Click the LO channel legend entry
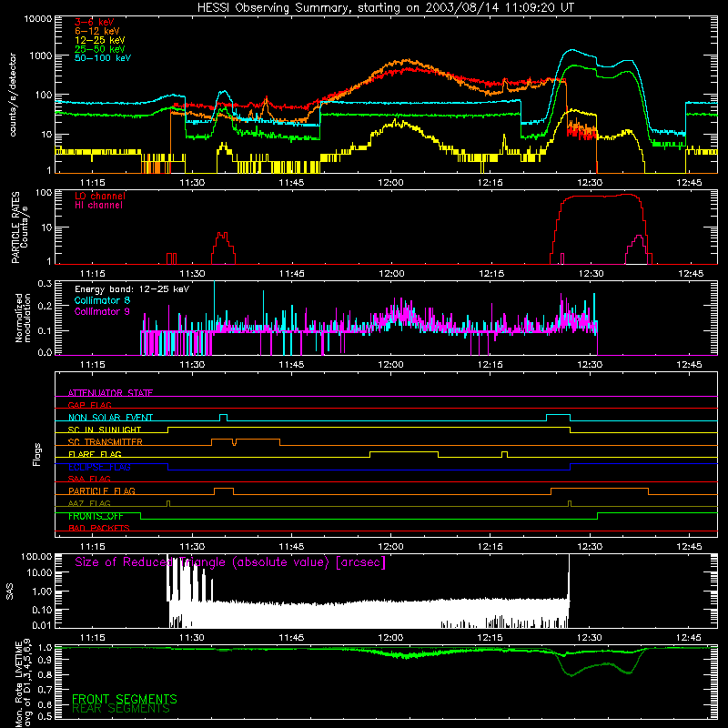 100,196
